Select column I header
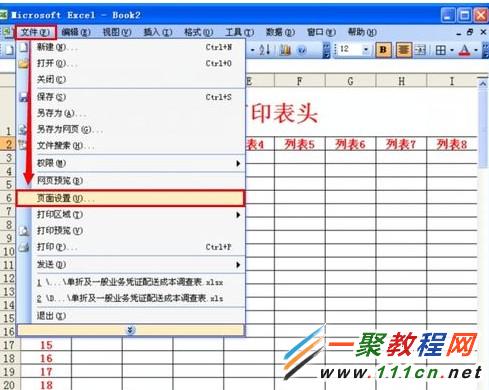The width and height of the screenshot is (489, 390). click(x=452, y=81)
